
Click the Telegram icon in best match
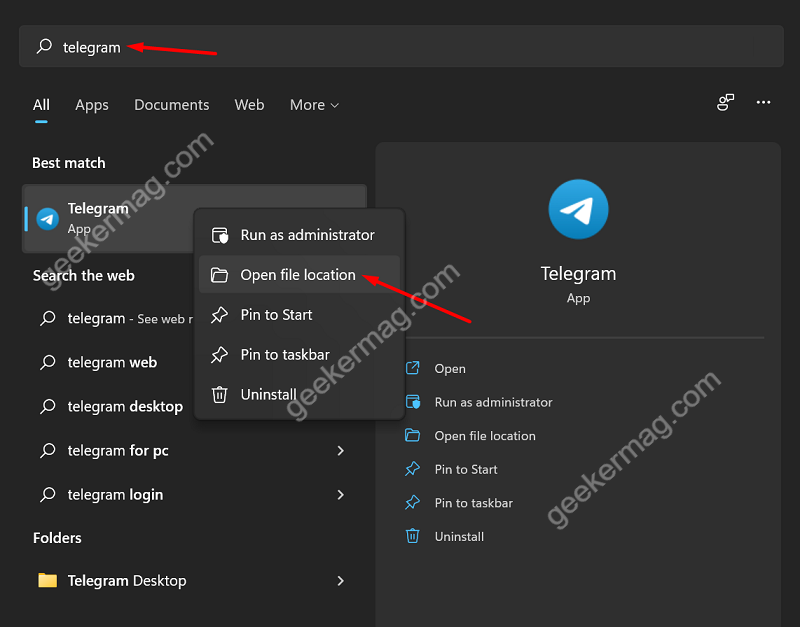tap(47, 219)
